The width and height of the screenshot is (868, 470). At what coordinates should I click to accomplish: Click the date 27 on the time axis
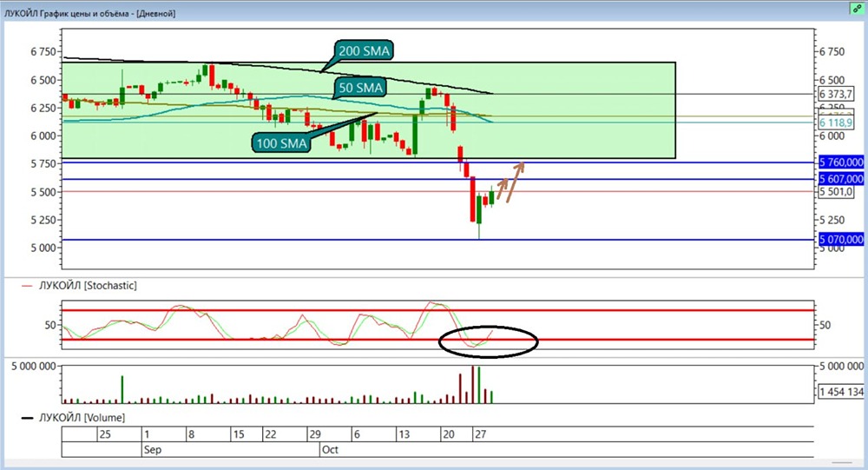[x=481, y=434]
